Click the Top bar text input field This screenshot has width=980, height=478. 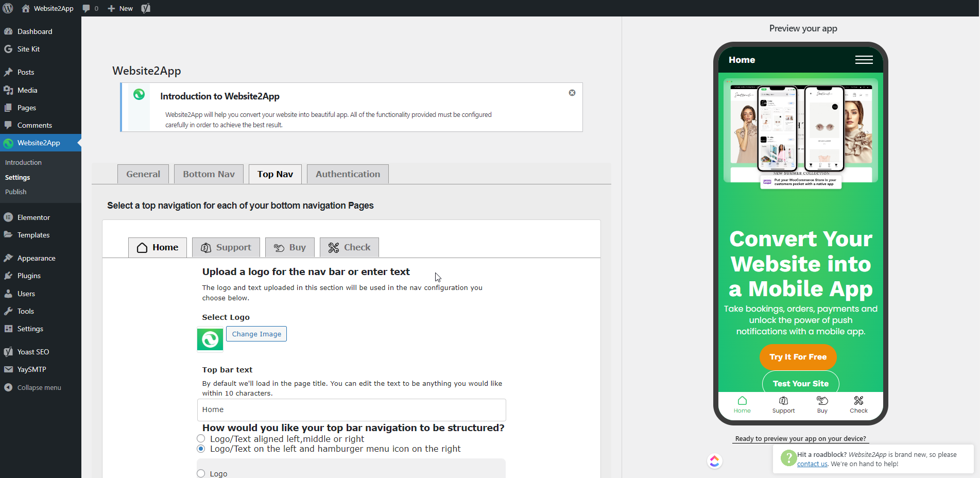351,409
